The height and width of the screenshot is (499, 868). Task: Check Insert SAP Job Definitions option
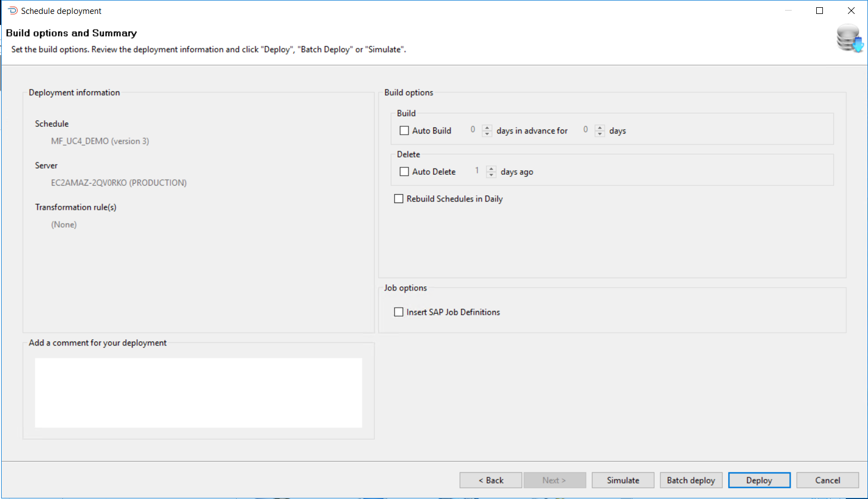[x=399, y=312]
